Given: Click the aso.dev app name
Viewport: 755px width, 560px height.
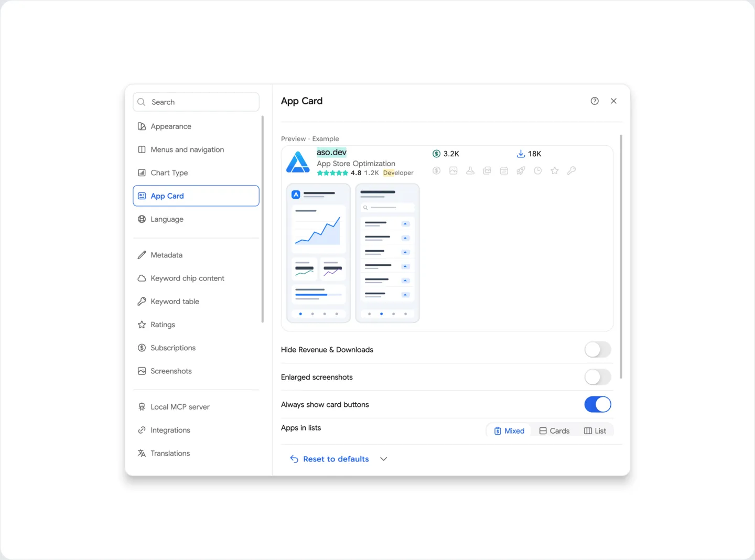Looking at the screenshot, I should (331, 152).
